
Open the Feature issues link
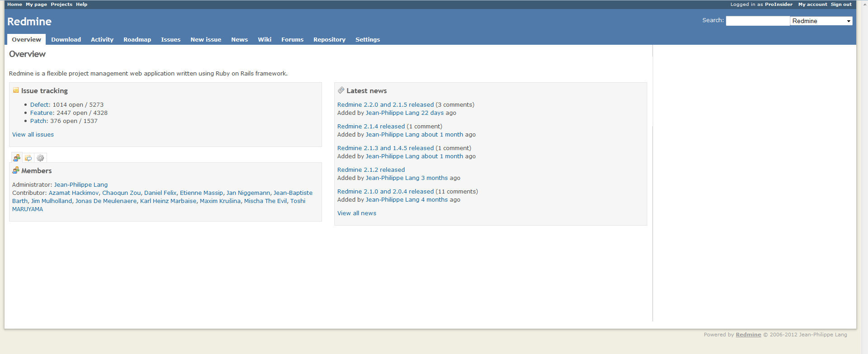[42, 113]
